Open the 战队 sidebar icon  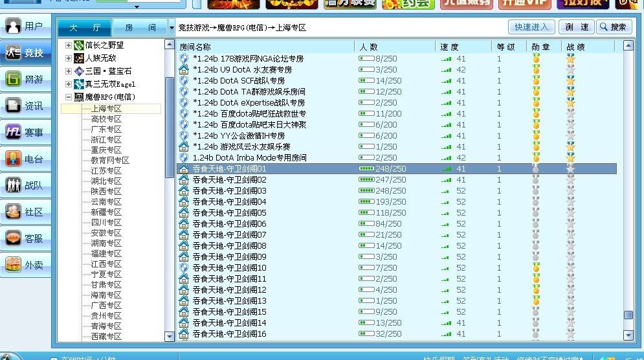coord(13,185)
